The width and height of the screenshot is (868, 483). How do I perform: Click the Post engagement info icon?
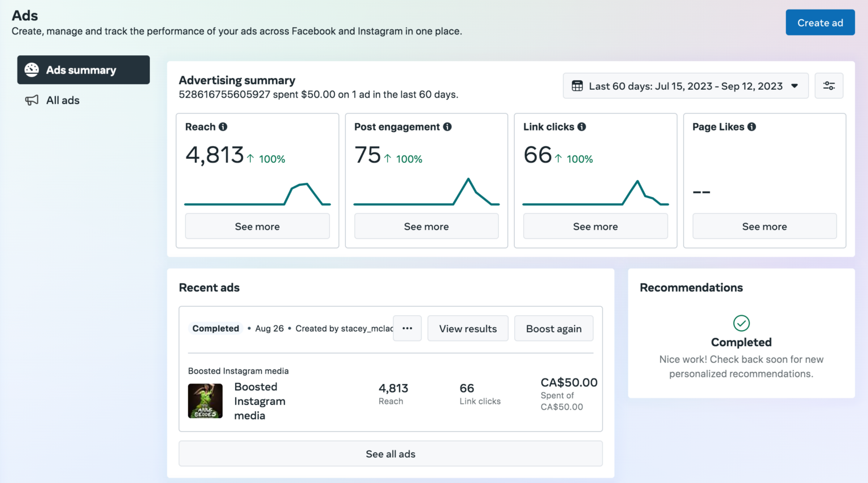[x=447, y=127]
